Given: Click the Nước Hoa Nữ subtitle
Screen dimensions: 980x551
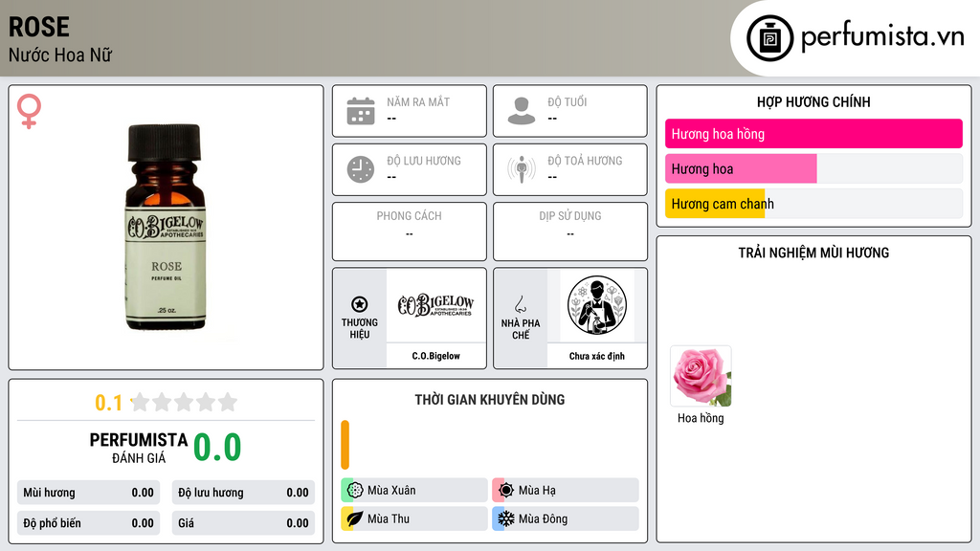Looking at the screenshot, I should coord(60,55).
